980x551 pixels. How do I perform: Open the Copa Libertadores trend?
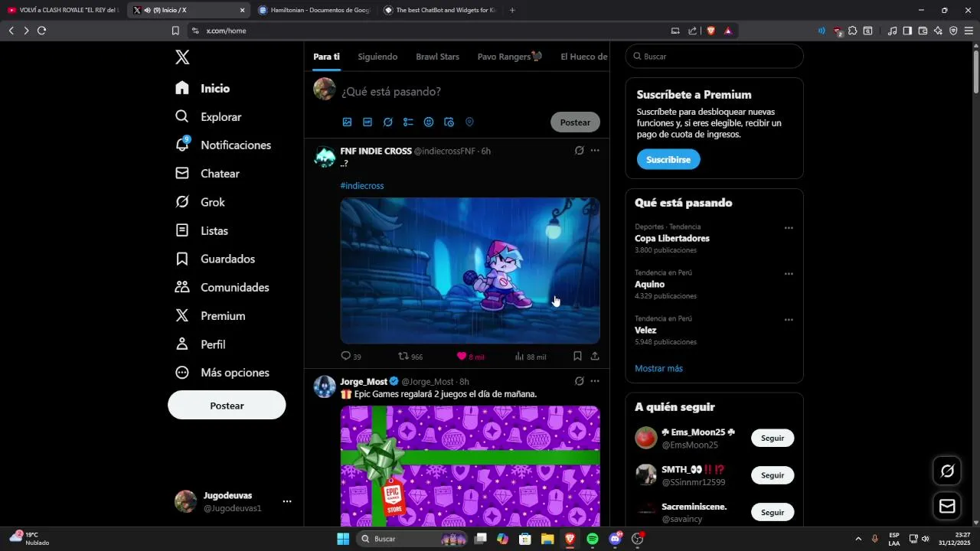coord(672,239)
